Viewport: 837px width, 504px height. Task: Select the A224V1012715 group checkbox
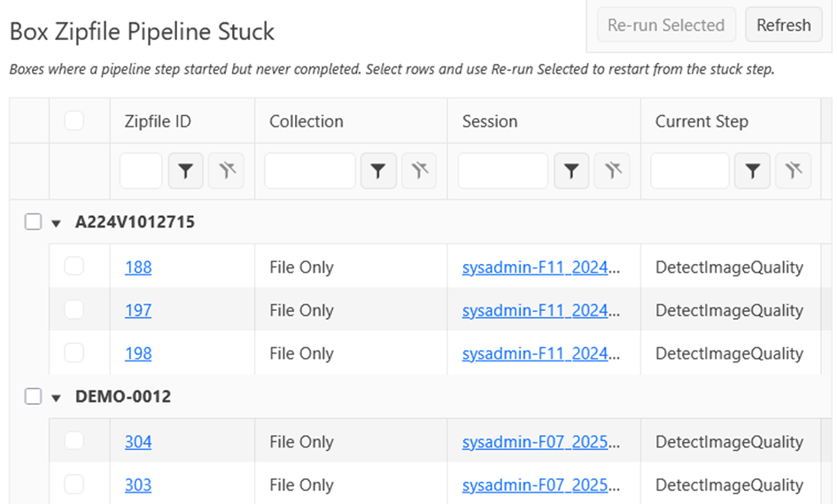33,221
